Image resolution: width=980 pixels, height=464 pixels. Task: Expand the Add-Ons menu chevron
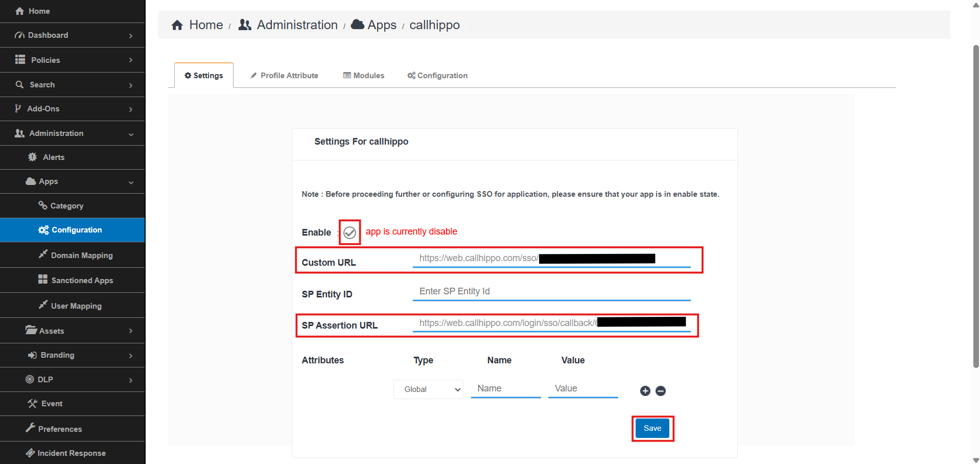[131, 109]
